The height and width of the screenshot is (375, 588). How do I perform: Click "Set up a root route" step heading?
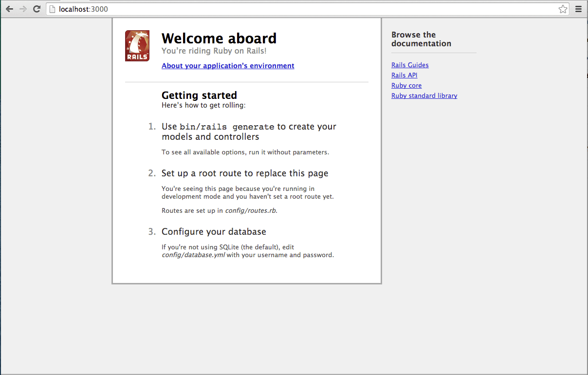pyautogui.click(x=245, y=173)
